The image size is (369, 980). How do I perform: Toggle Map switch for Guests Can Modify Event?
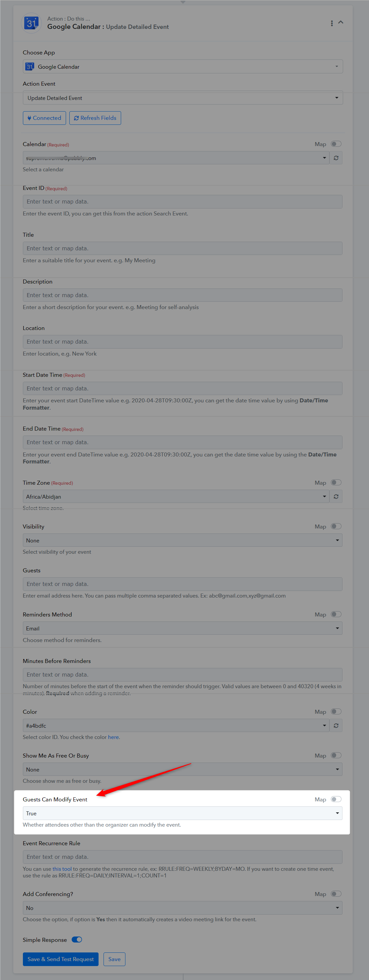(x=336, y=799)
